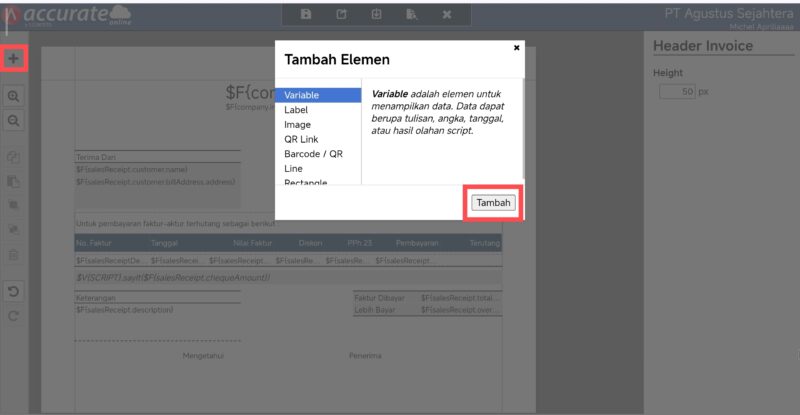Click the zoom out magnifier icon

click(x=13, y=120)
